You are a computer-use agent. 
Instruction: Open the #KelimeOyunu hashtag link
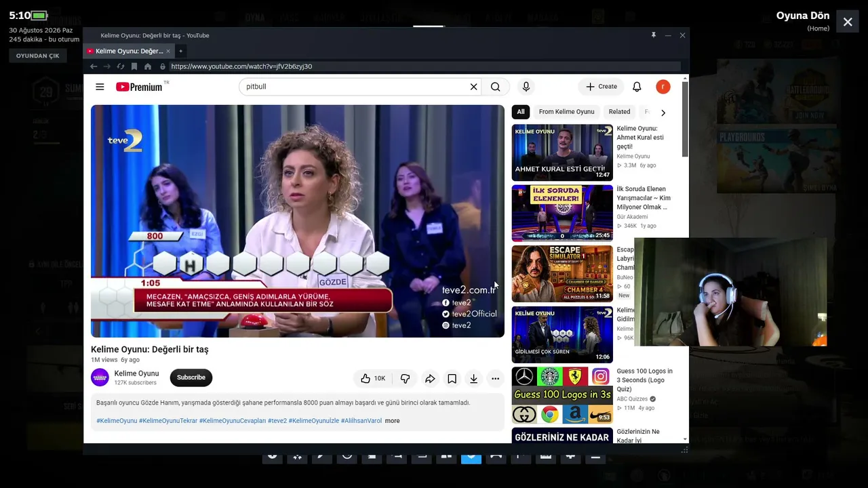tap(117, 421)
